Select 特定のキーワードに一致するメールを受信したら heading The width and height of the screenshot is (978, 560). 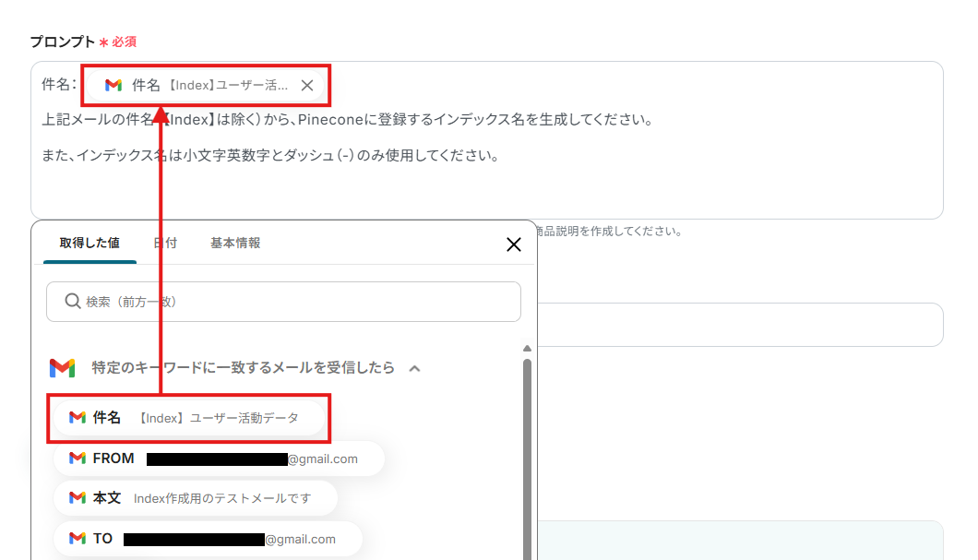click(243, 368)
